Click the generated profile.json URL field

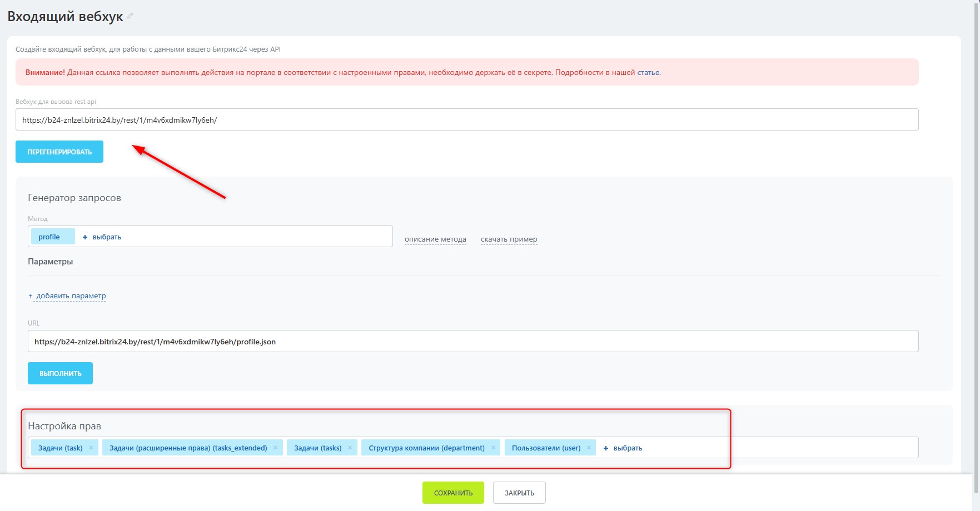click(472, 342)
